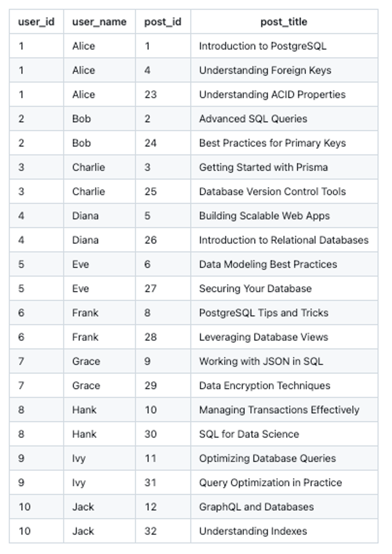Select "Introduction to Relational Databases" cell

click(x=284, y=240)
